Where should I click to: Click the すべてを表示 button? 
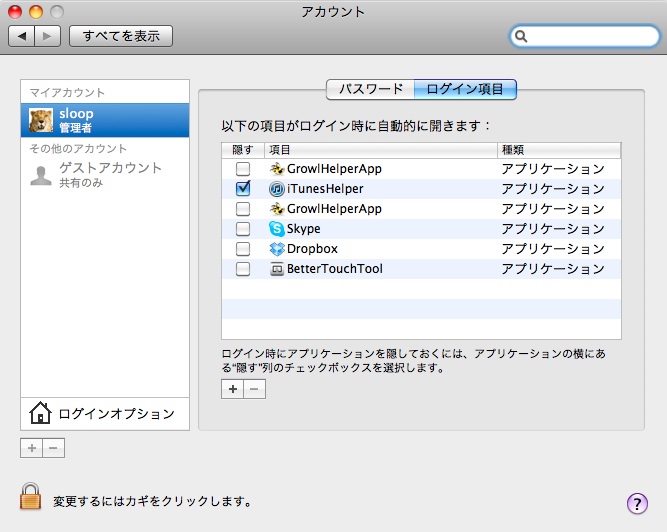[121, 36]
